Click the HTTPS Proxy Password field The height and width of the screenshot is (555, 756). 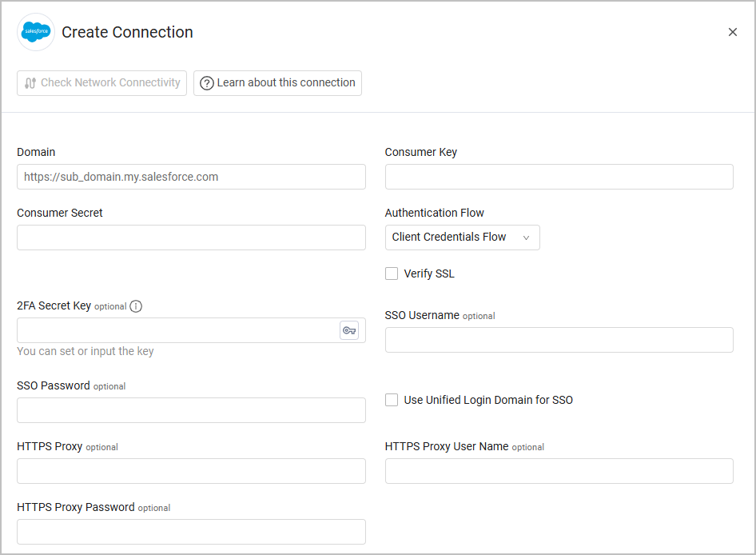tap(191, 532)
